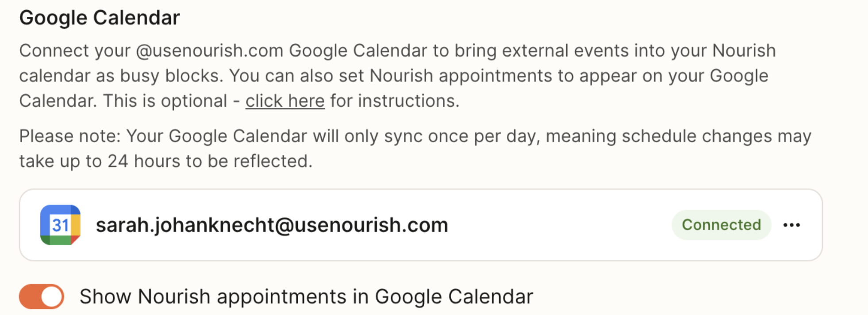Viewport: 868px width, 315px height.
Task: Click the 'Please note' sync notice text
Action: pyautogui.click(x=70, y=136)
